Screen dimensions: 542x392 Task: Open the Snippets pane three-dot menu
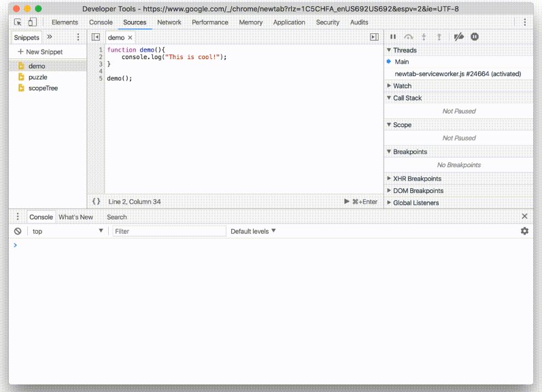[x=78, y=37]
